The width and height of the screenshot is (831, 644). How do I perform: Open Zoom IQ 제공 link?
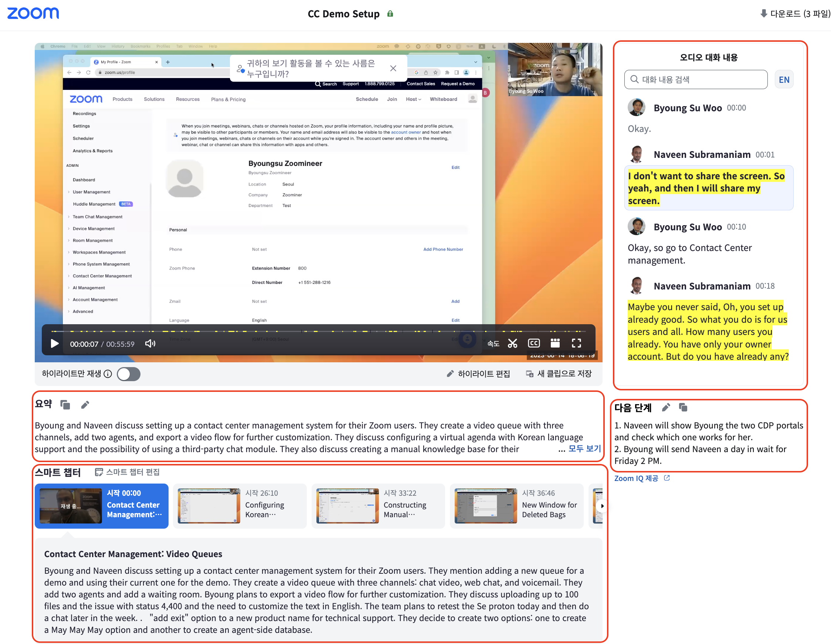[x=642, y=478]
